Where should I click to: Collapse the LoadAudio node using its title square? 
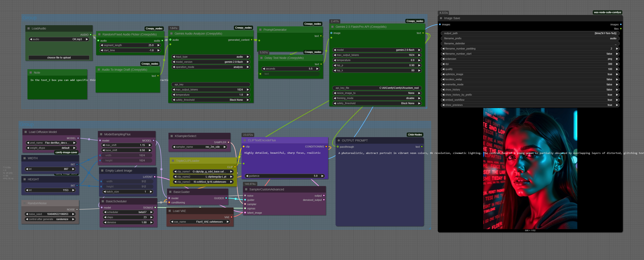point(29,29)
